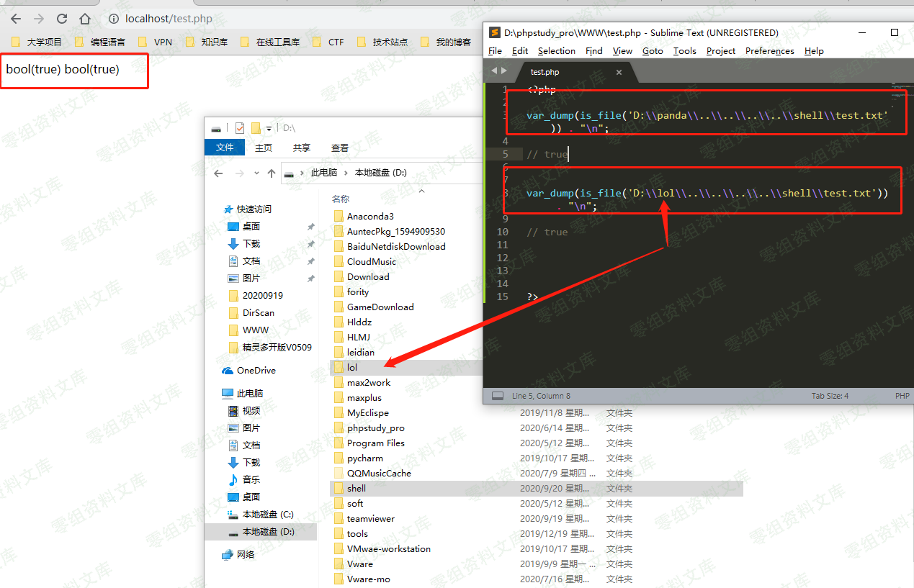
Task: Open Explorer quick access toolbar dropdown
Action: (x=269, y=128)
